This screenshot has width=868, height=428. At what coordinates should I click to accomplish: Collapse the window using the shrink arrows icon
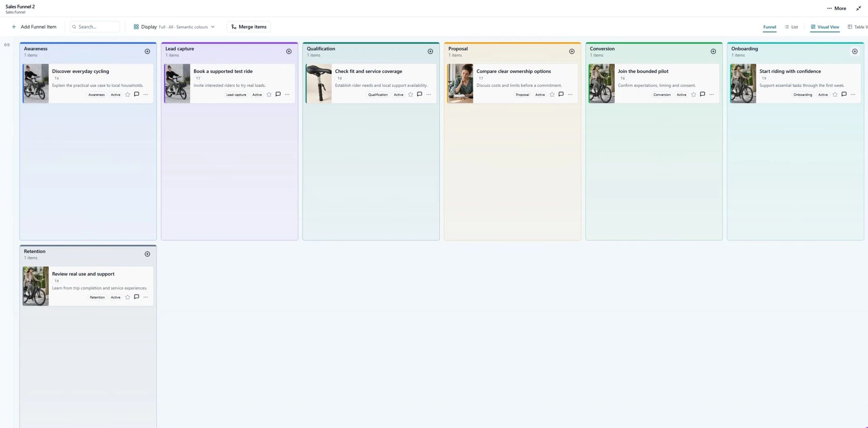[x=859, y=8]
